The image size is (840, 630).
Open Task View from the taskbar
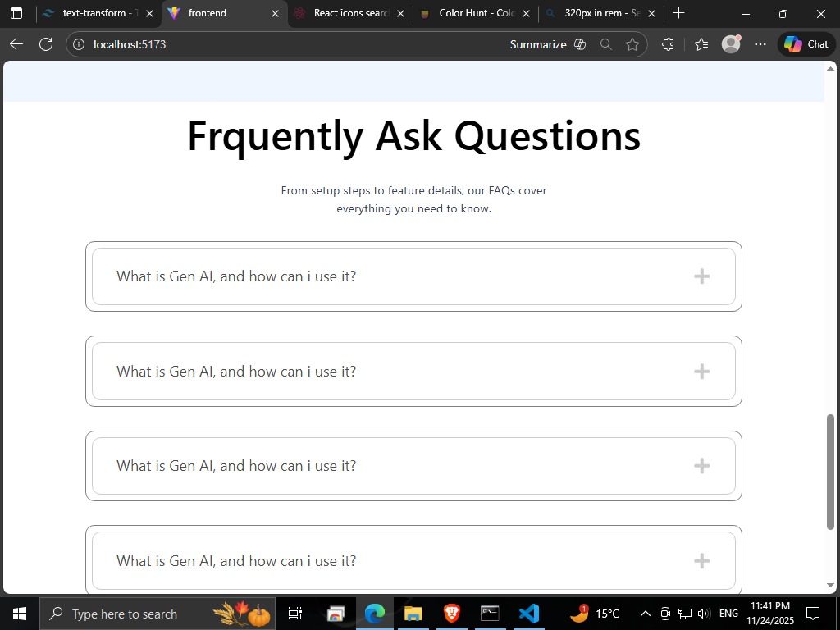[295, 613]
